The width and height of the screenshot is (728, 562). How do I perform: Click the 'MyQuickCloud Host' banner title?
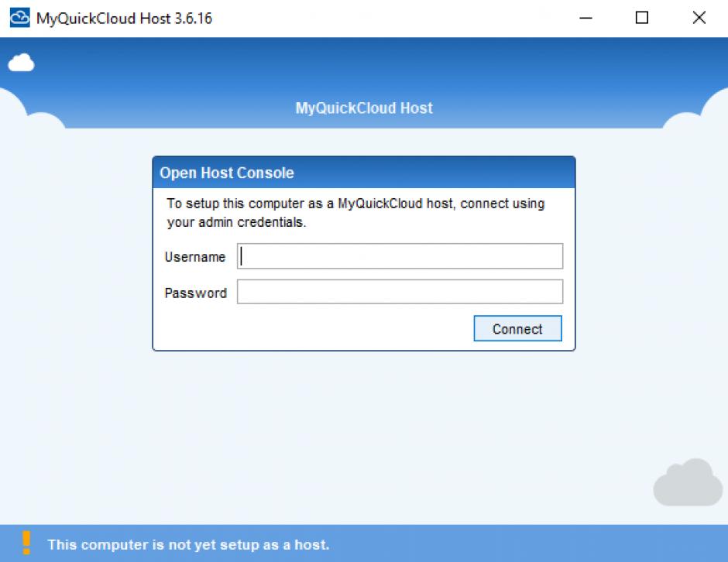pos(364,108)
